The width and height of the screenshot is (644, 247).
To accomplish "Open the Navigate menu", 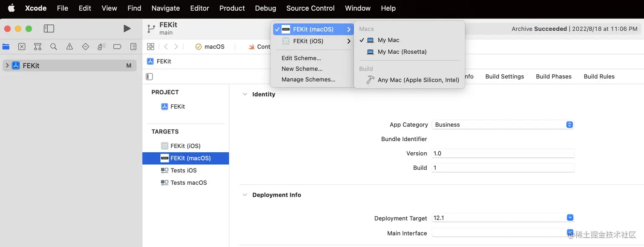I will click(166, 8).
